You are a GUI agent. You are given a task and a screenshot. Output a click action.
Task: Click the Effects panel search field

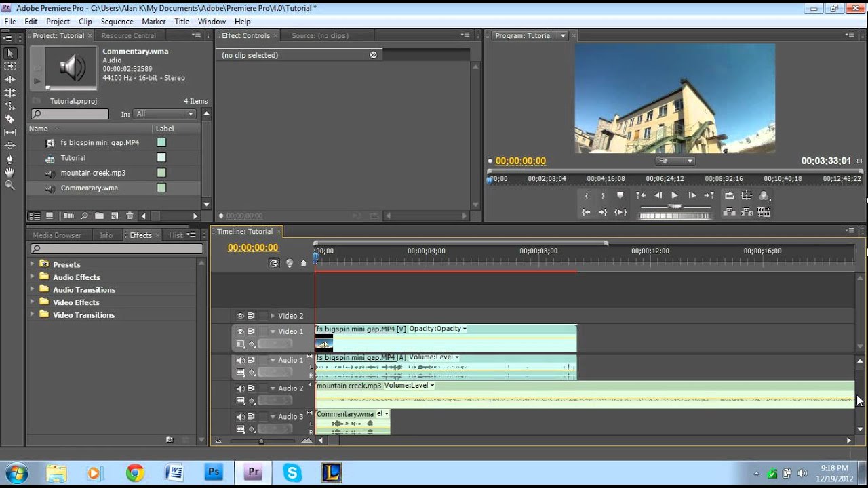click(117, 249)
